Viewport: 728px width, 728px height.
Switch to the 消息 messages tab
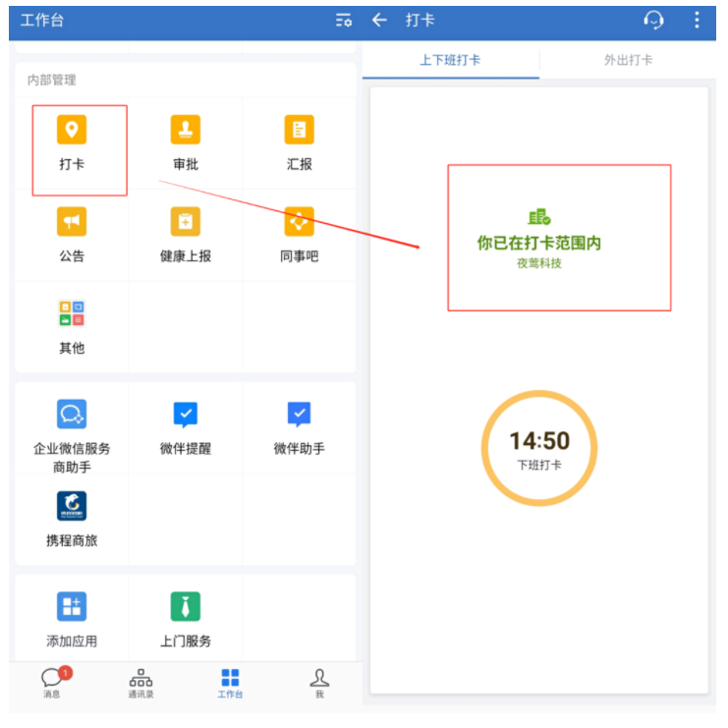(53, 683)
